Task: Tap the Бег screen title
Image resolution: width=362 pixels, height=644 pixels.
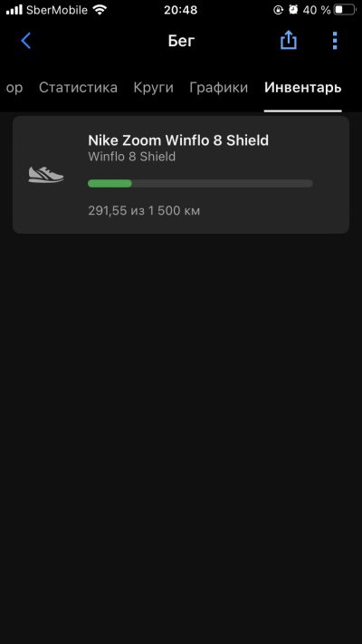Action: click(181, 41)
